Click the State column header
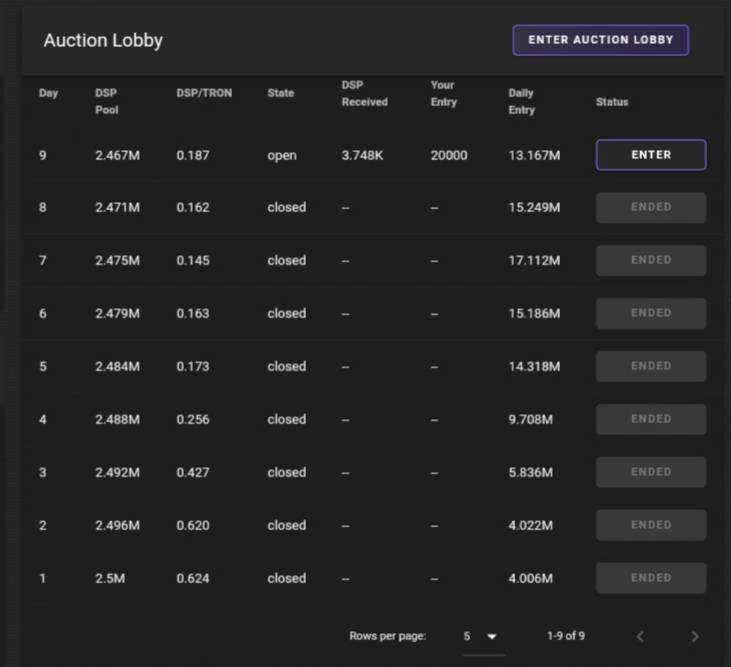Screen dimensions: 731x667 (281, 93)
